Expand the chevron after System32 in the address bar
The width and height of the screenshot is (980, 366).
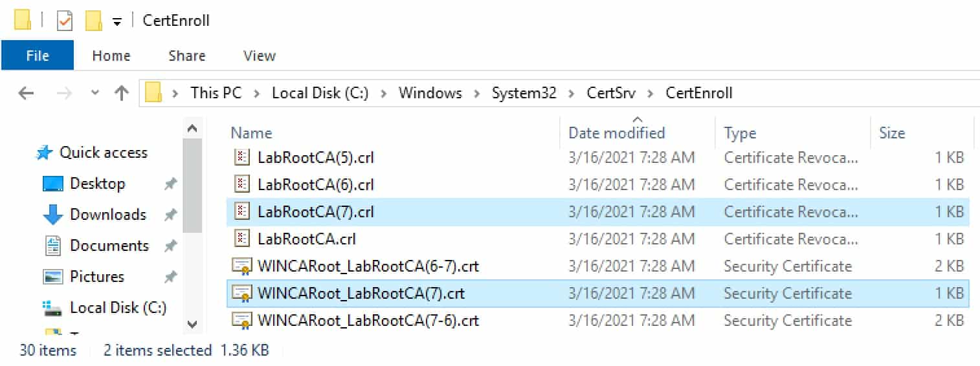572,93
